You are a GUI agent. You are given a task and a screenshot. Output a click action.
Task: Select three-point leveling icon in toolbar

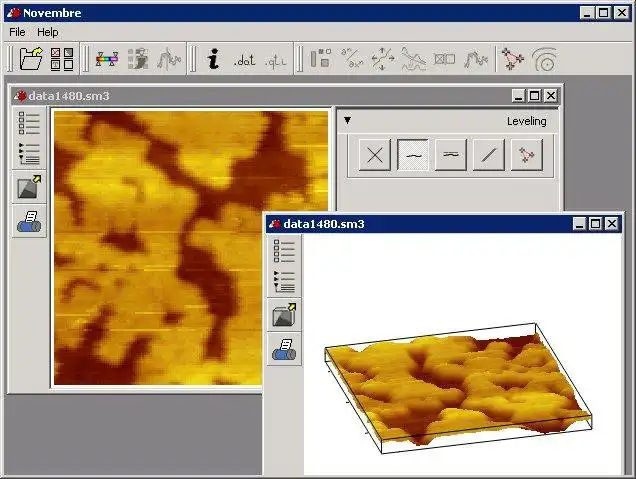click(x=512, y=59)
